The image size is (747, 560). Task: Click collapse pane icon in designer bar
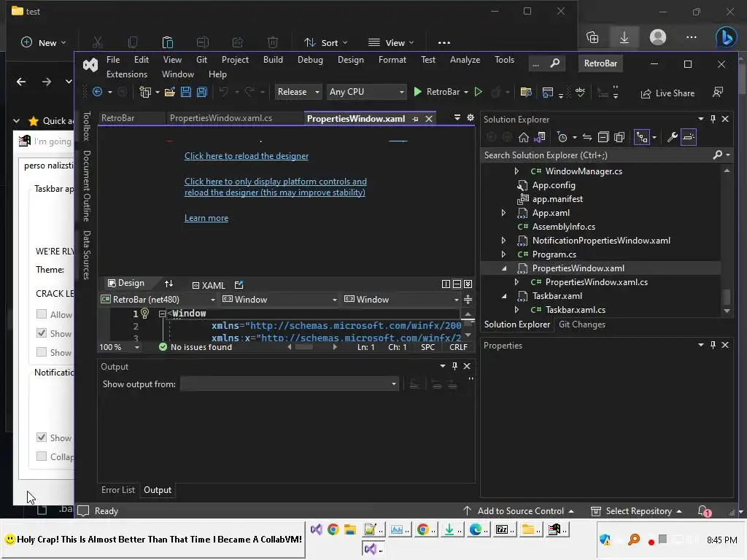(x=468, y=284)
